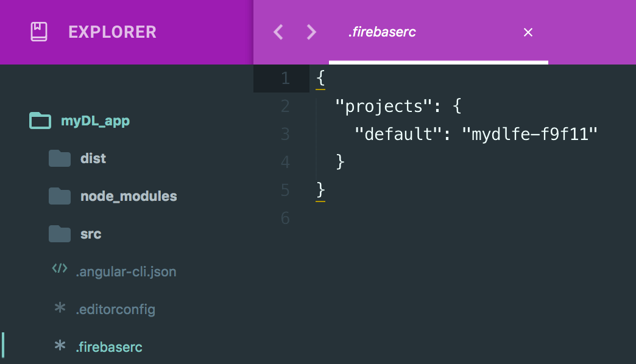636x364 pixels.
Task: Click the dist folder icon
Action: point(60,158)
